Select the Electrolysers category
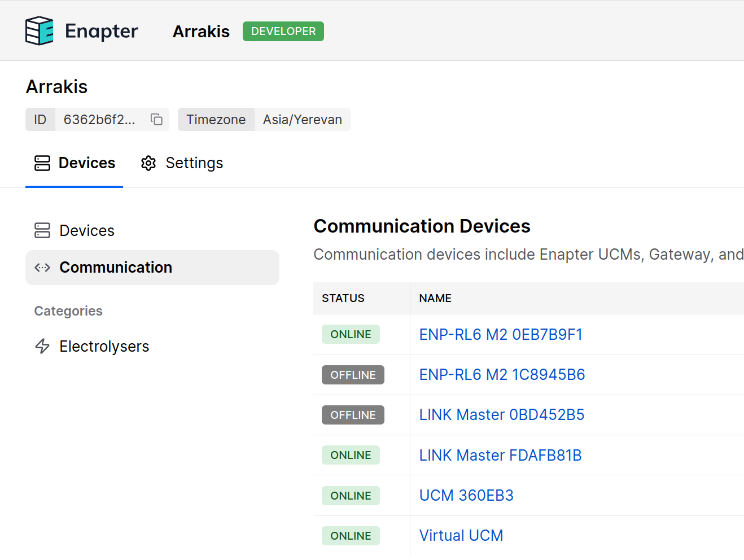 click(x=104, y=346)
